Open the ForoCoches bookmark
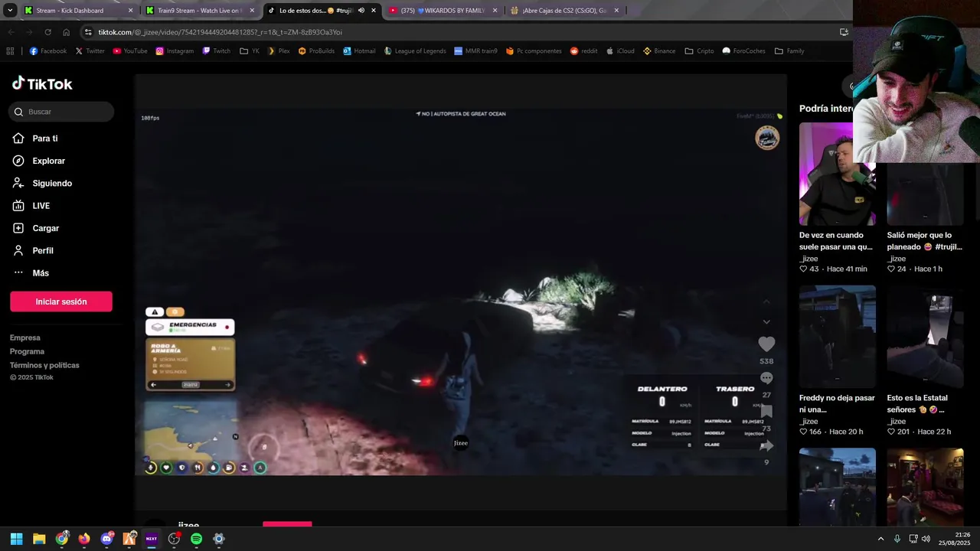 (743, 51)
